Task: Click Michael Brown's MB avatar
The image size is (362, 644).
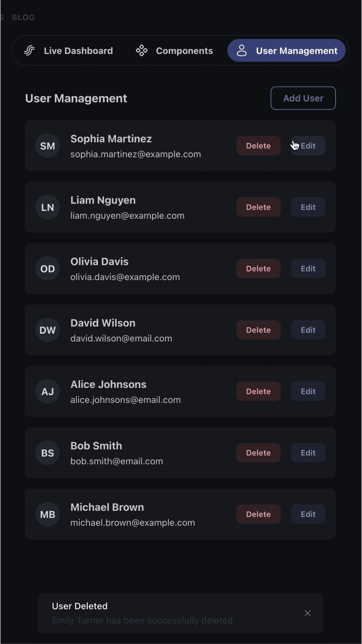Action: pyautogui.click(x=48, y=514)
